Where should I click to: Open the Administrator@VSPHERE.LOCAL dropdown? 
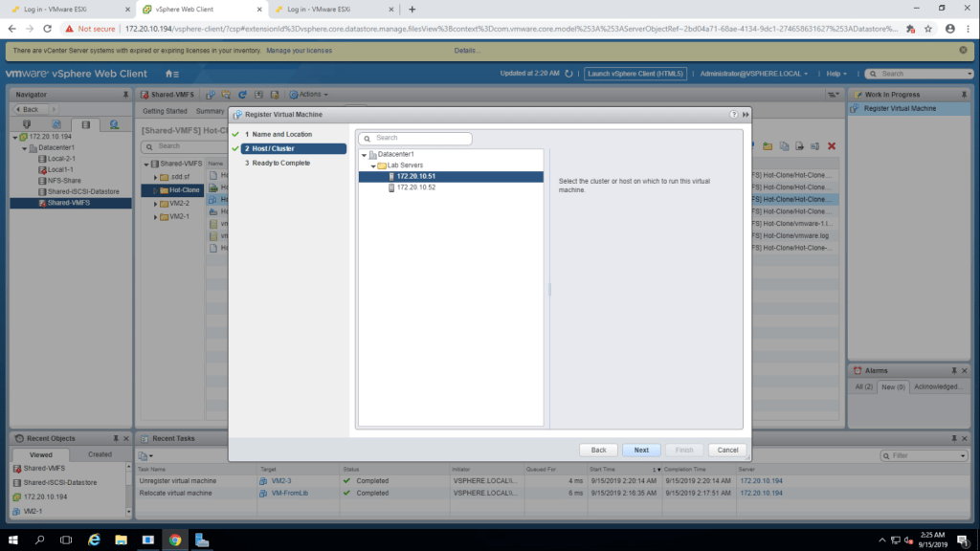[753, 74]
